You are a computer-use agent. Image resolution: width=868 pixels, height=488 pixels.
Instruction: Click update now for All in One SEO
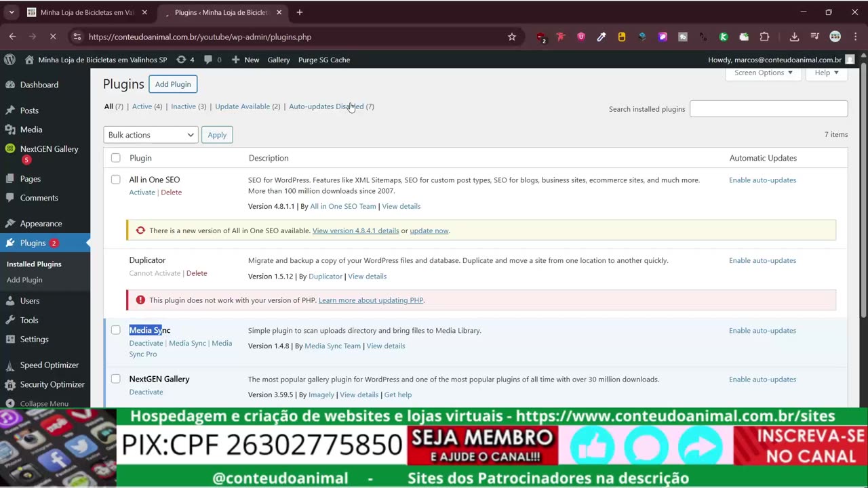(x=429, y=230)
